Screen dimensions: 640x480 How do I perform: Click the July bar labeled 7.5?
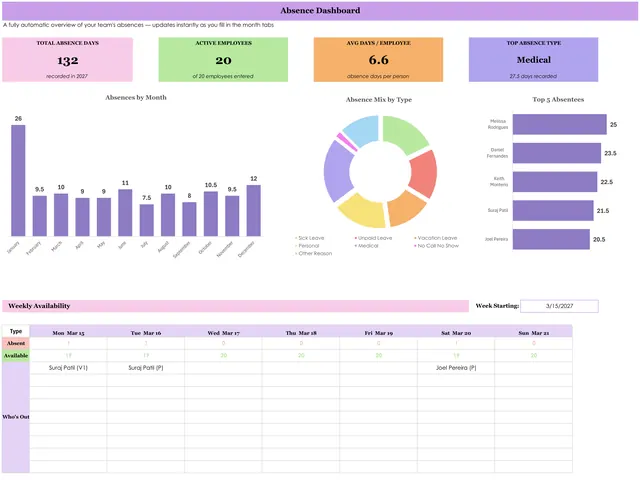click(x=147, y=220)
